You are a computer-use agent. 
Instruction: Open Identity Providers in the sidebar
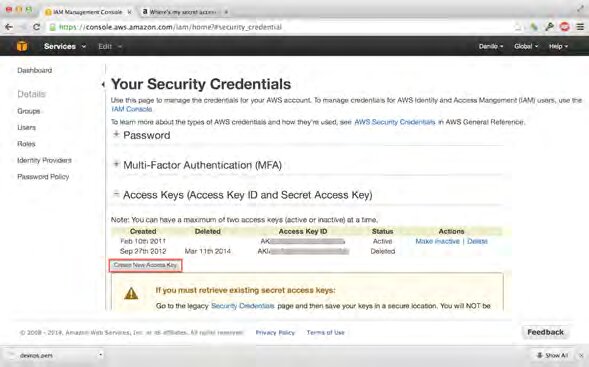point(44,160)
